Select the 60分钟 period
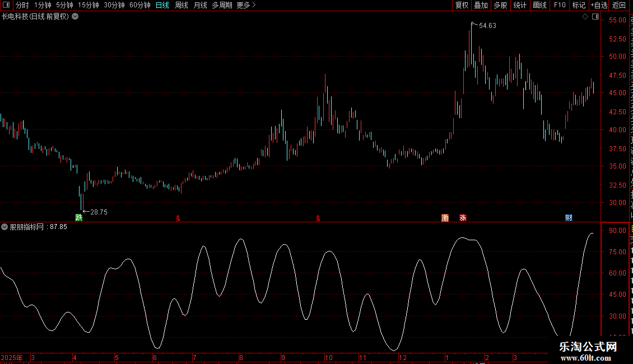This screenshot has width=633, height=364. click(139, 5)
